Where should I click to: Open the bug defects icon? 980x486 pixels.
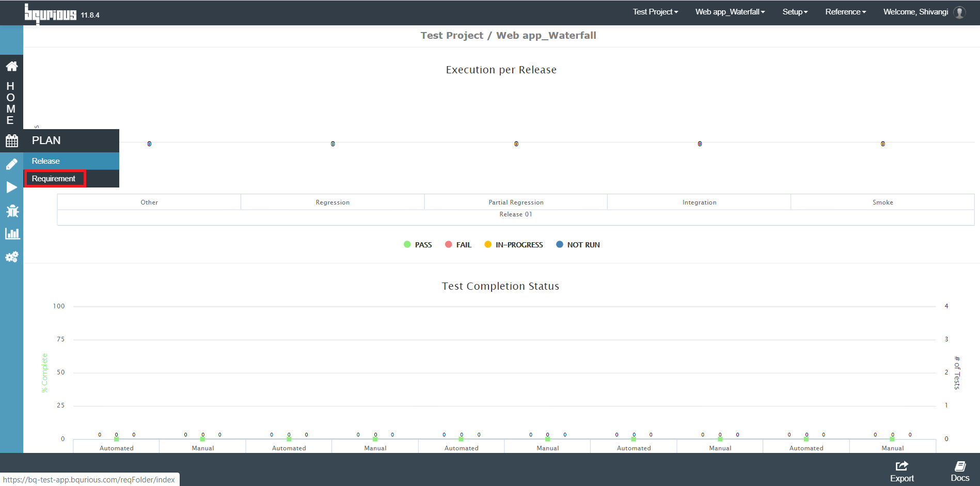11,211
